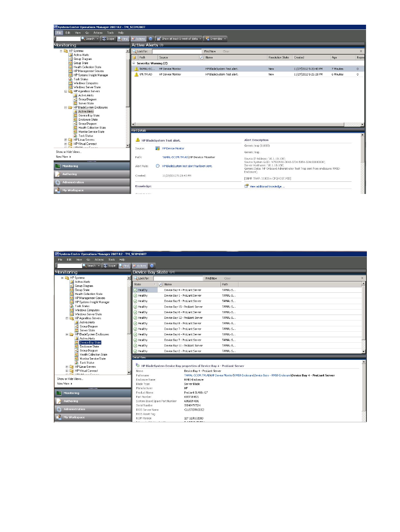Collapse the HP Systems folder in the Active Alerts window tree
The height and width of the screenshot is (532, 400).
[x=61, y=51]
